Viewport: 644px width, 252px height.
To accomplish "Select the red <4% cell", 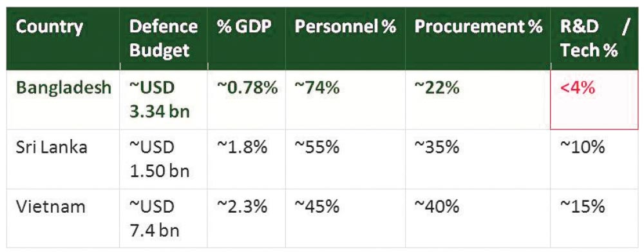I will click(x=594, y=100).
